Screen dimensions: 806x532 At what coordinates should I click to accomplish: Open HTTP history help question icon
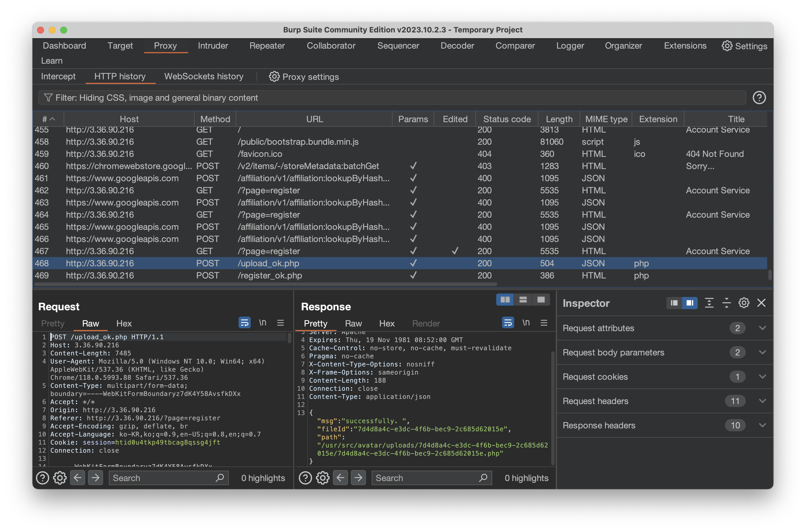(x=759, y=98)
